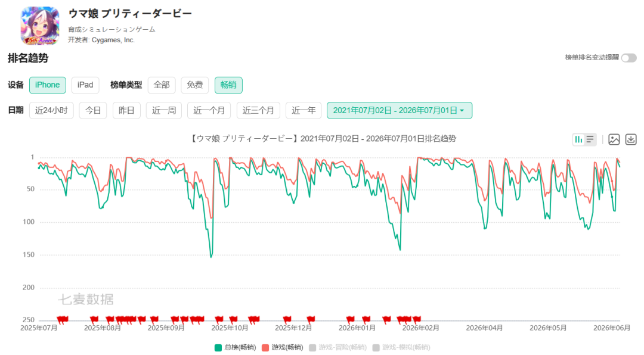This screenshot has width=644, height=355.
Task: Select the iPhone device option
Action: coord(47,85)
